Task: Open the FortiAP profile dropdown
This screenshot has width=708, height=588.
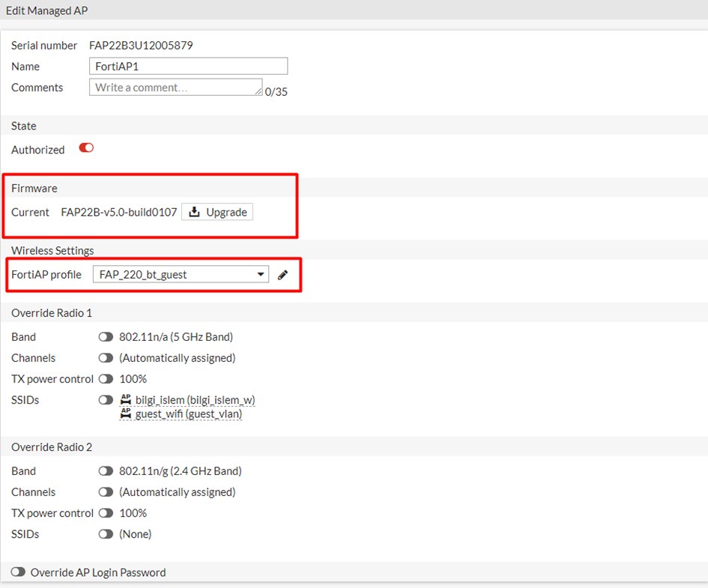Action: point(181,275)
